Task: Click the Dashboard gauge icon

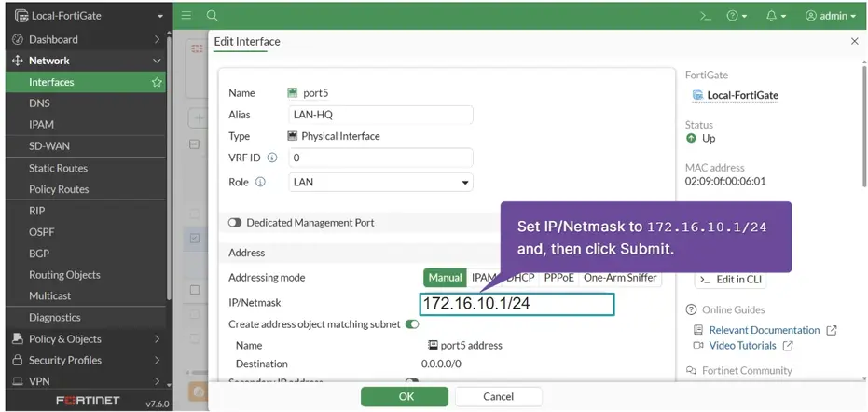Action: click(x=18, y=39)
